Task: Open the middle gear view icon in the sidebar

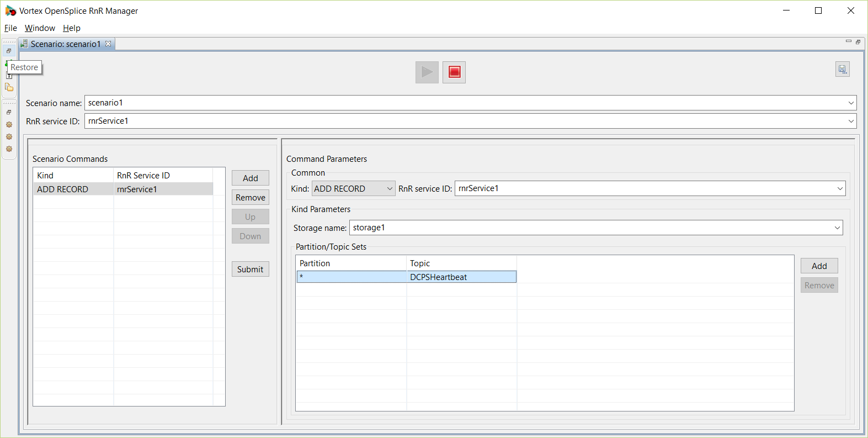Action: tap(9, 136)
